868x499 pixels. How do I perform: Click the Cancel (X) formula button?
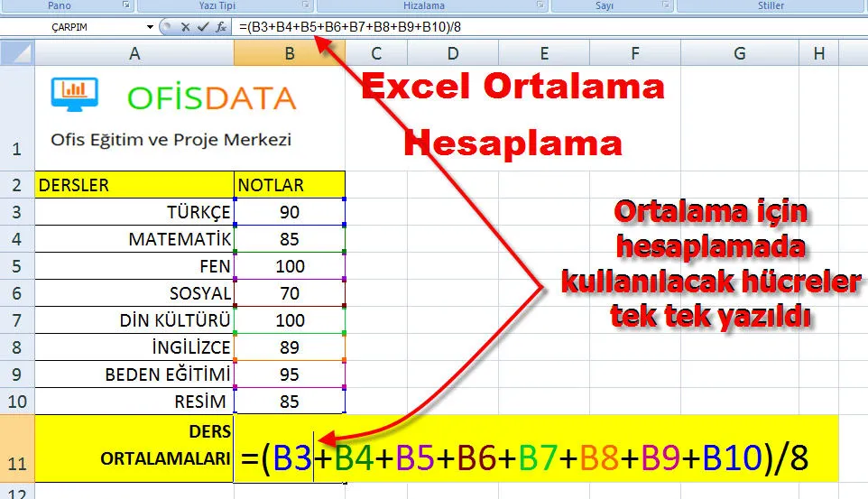185,27
